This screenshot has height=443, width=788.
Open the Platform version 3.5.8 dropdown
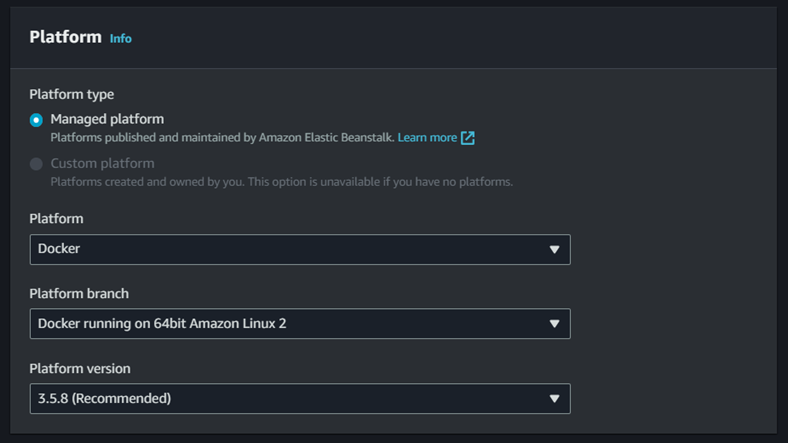point(300,398)
